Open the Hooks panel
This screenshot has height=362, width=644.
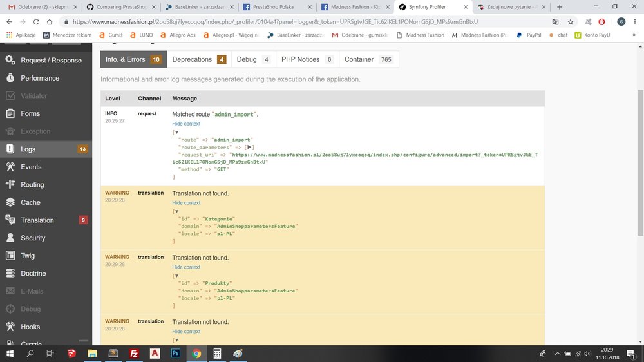click(46, 327)
